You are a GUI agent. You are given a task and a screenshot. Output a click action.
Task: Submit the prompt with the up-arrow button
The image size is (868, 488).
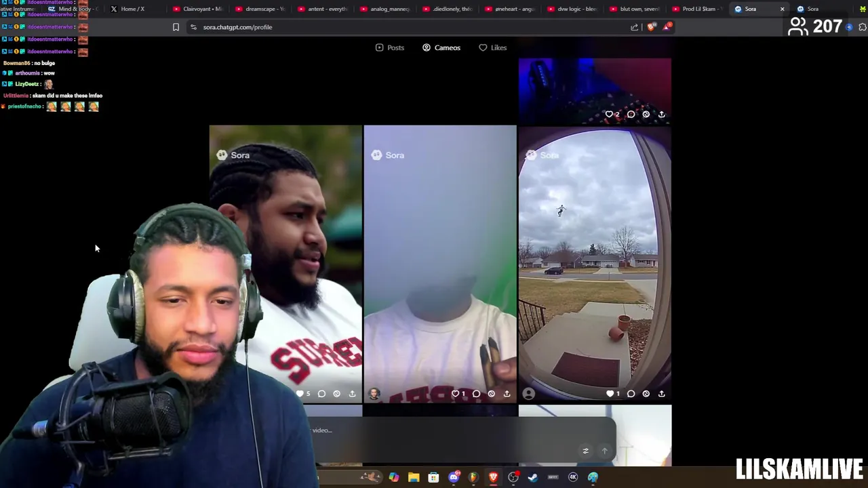coord(605,451)
